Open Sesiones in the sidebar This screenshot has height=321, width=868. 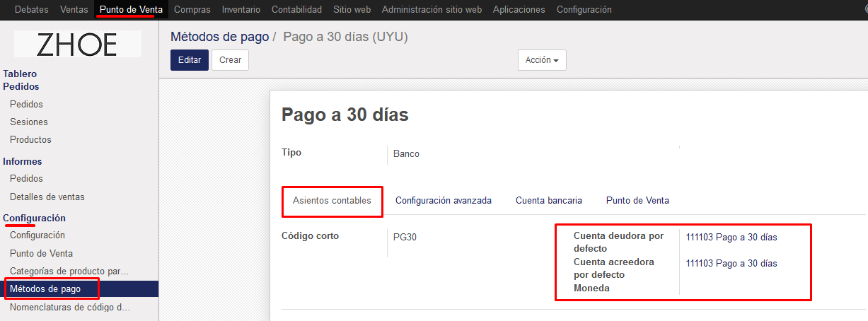(29, 122)
